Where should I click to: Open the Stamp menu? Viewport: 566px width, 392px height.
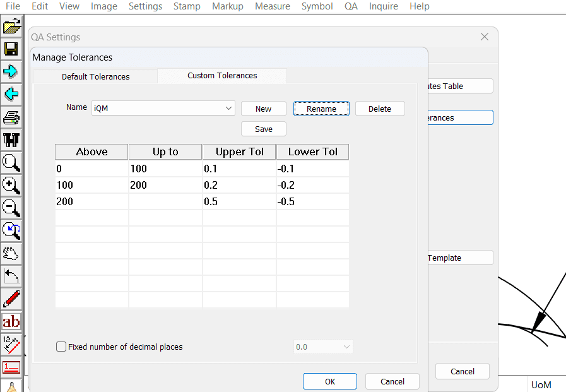[187, 6]
